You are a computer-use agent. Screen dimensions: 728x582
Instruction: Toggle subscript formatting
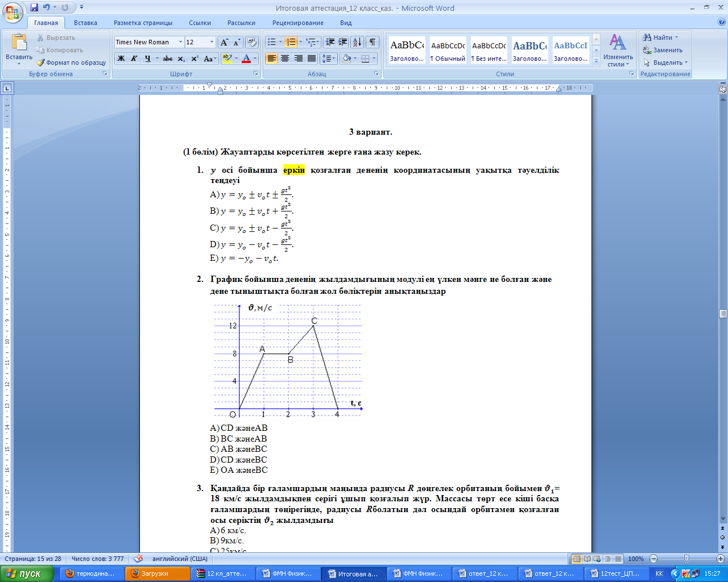[181, 59]
